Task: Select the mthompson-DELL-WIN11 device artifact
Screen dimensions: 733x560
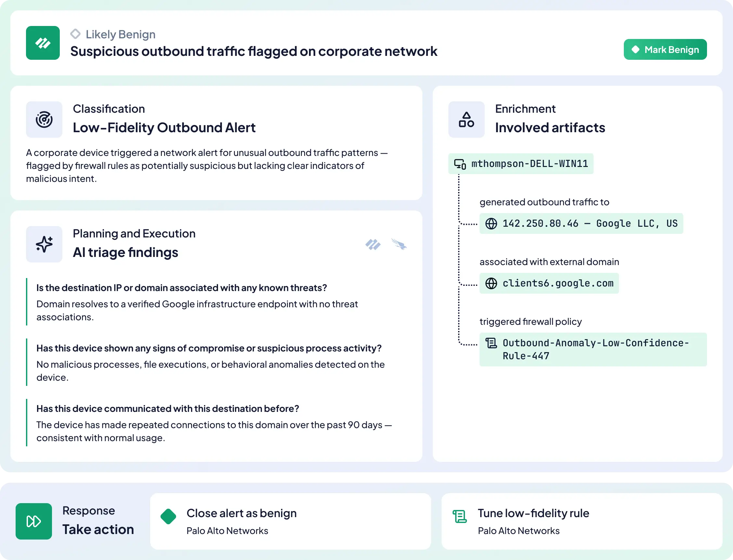Action: click(x=521, y=164)
